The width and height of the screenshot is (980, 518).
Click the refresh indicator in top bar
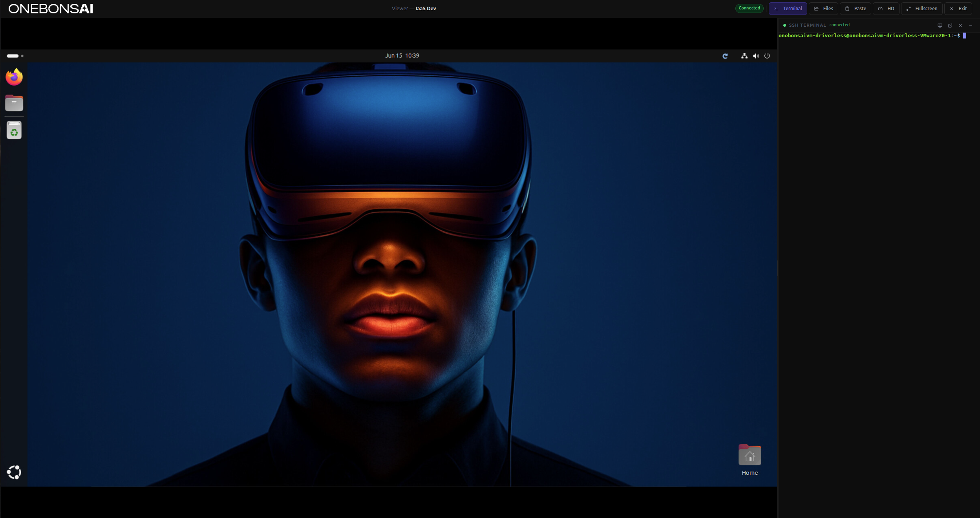[725, 56]
